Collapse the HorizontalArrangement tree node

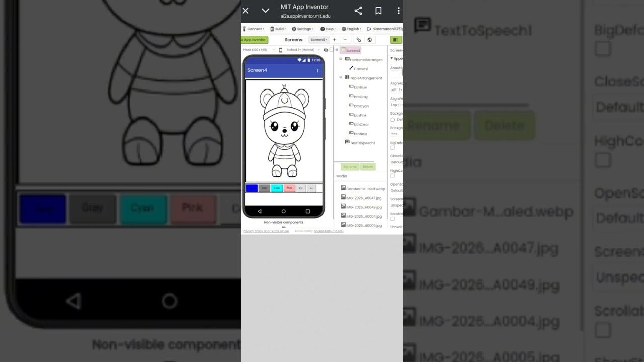(341, 59)
